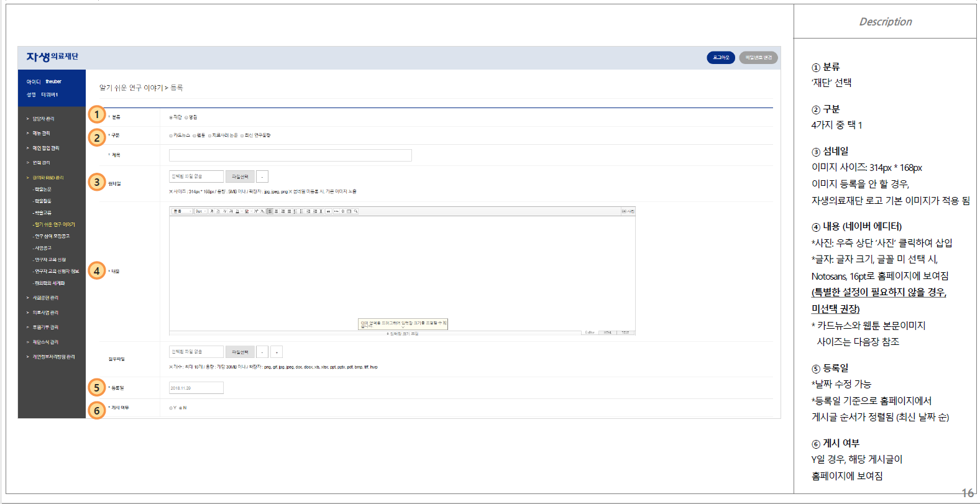Set 게시 여부 to Y
980x504 pixels.
[x=171, y=408]
